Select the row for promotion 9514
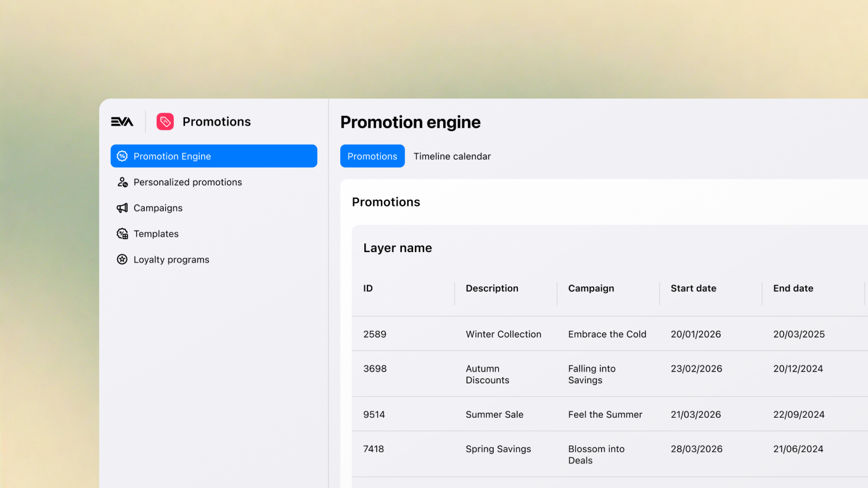Image resolution: width=868 pixels, height=488 pixels. coord(374,414)
